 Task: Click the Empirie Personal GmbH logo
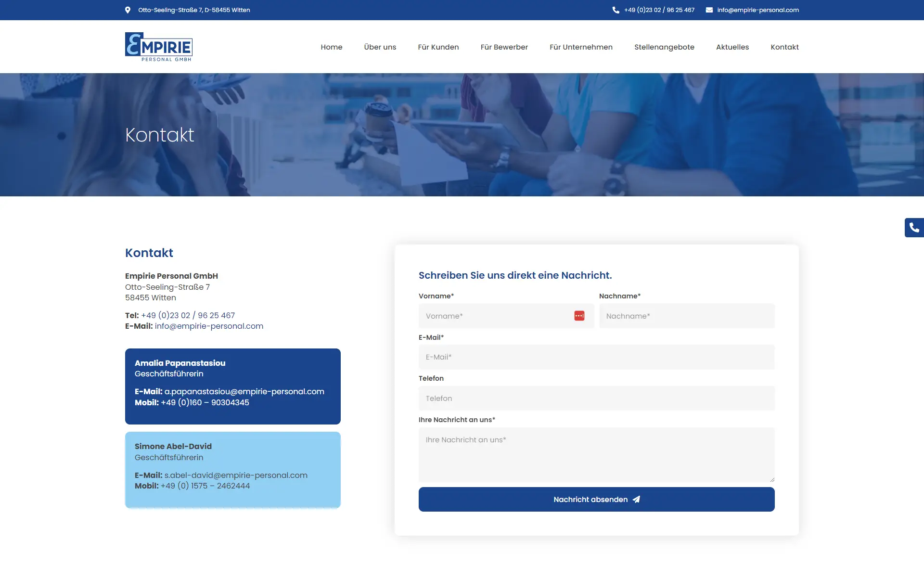click(159, 47)
